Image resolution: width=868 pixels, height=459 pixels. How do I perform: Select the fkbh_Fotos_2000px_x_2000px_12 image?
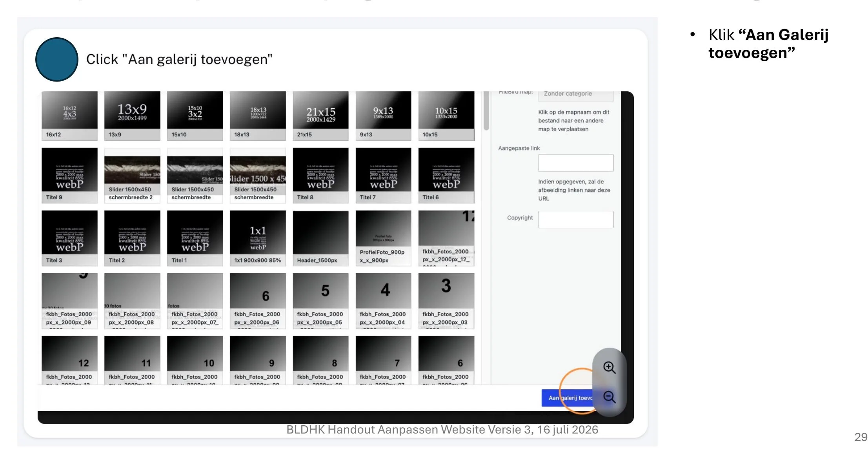(446, 238)
